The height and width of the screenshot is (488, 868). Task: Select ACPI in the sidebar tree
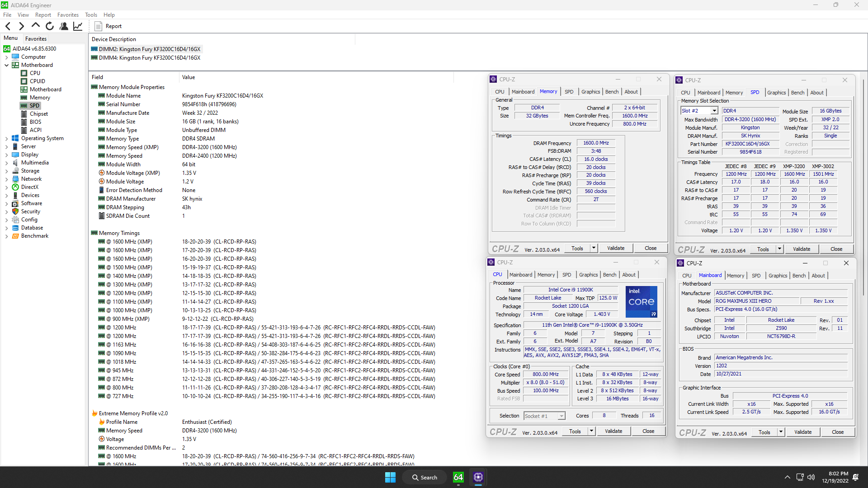click(x=35, y=130)
